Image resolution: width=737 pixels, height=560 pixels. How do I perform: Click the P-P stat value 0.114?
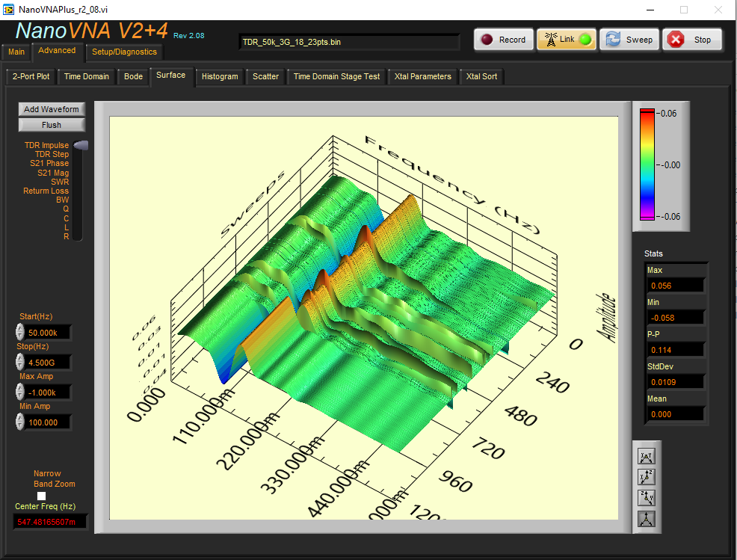point(676,350)
